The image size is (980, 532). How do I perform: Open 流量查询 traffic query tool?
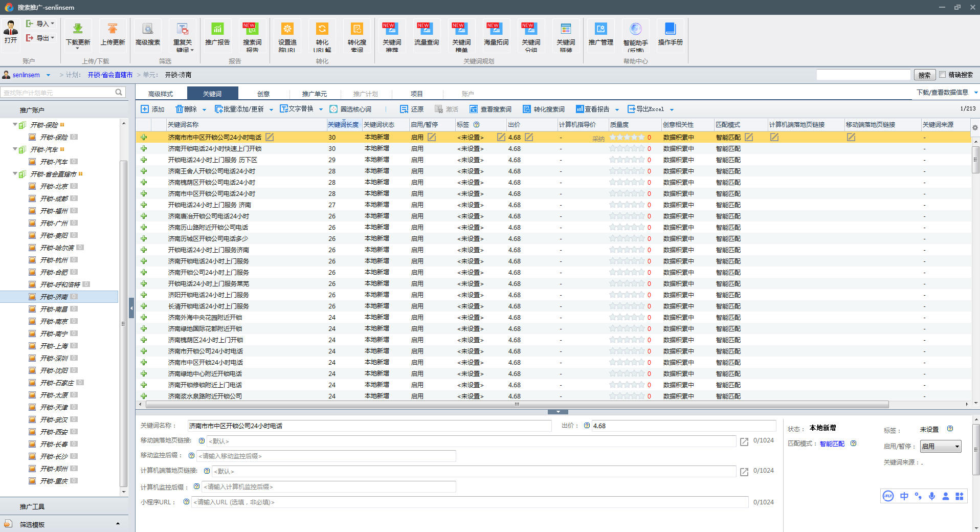pyautogui.click(x=426, y=29)
